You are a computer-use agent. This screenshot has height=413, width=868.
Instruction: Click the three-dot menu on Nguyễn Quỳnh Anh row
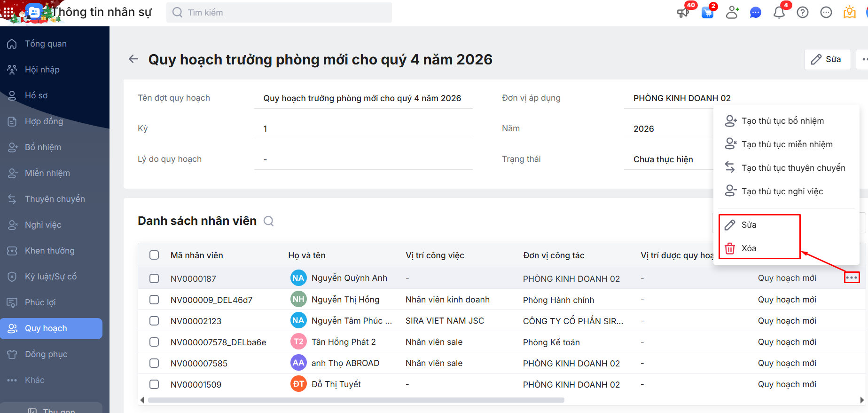pos(852,278)
